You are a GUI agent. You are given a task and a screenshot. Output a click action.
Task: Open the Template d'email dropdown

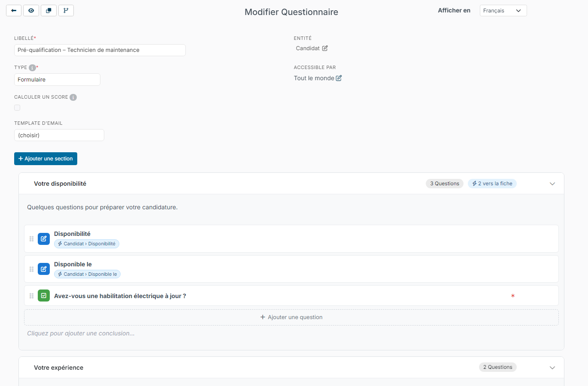pyautogui.click(x=59, y=135)
